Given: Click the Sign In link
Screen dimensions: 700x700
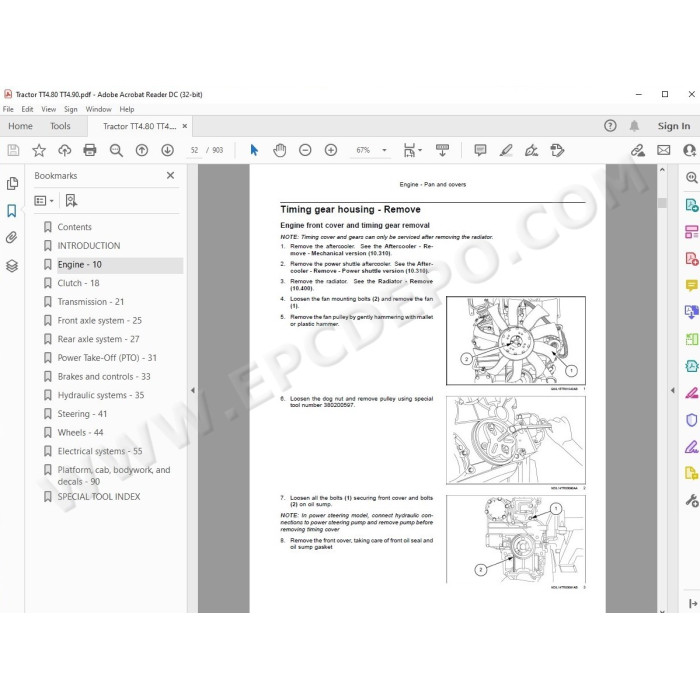Looking at the screenshot, I should pos(674,126).
